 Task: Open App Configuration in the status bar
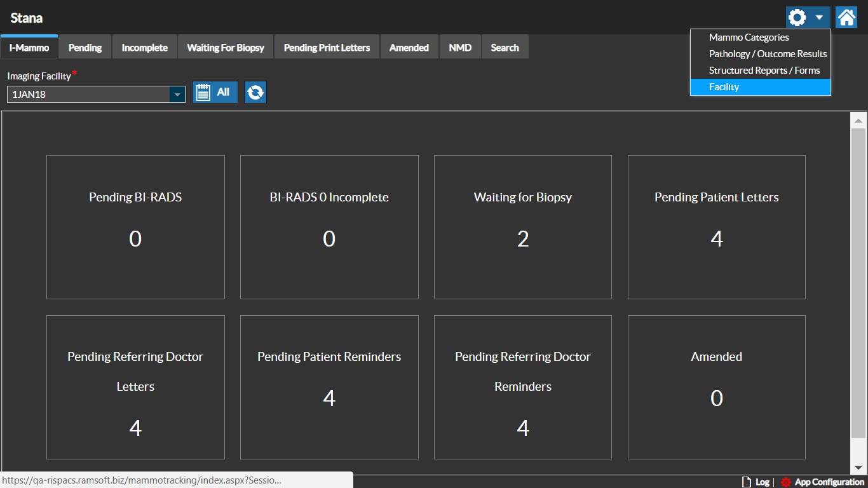tap(822, 482)
